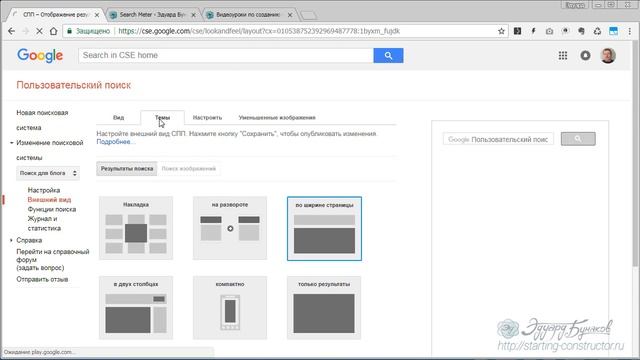Go back with the browser back arrow
Viewport: 640px width, 360px height.
pyautogui.click(x=11, y=31)
